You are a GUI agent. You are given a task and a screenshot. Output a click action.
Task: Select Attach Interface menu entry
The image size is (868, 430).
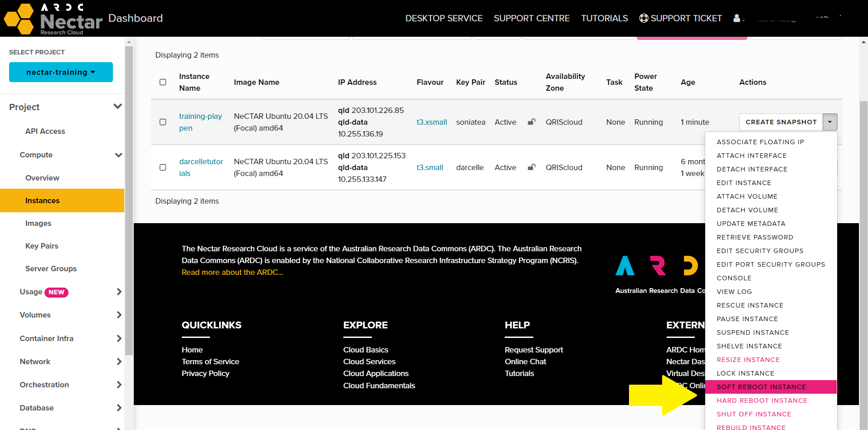771,156
